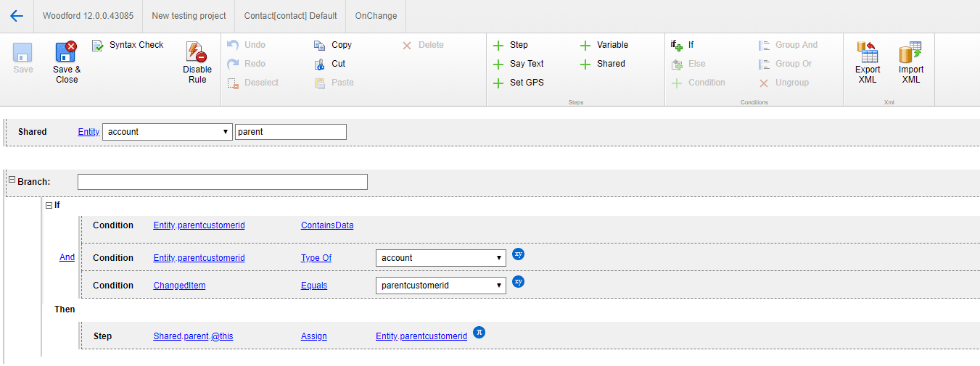980x366 pixels.
Task: Click the xy icon beside the account dropdown
Action: (518, 254)
